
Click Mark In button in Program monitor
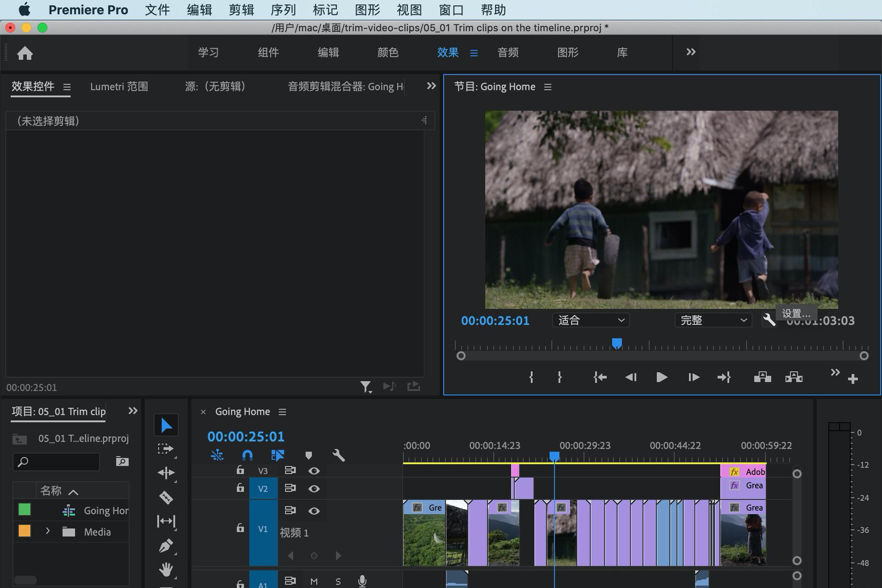[531, 377]
